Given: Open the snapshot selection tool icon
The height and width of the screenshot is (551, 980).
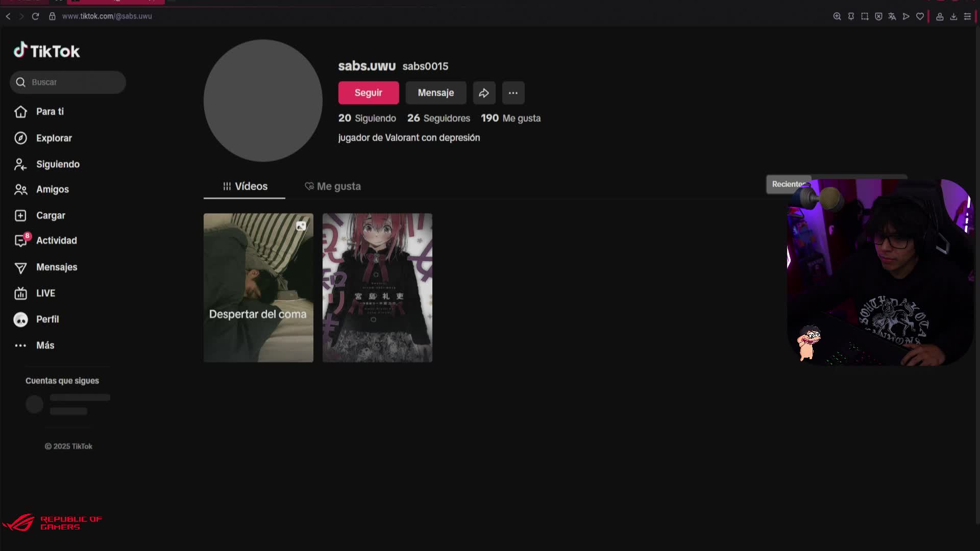Looking at the screenshot, I should tap(865, 16).
